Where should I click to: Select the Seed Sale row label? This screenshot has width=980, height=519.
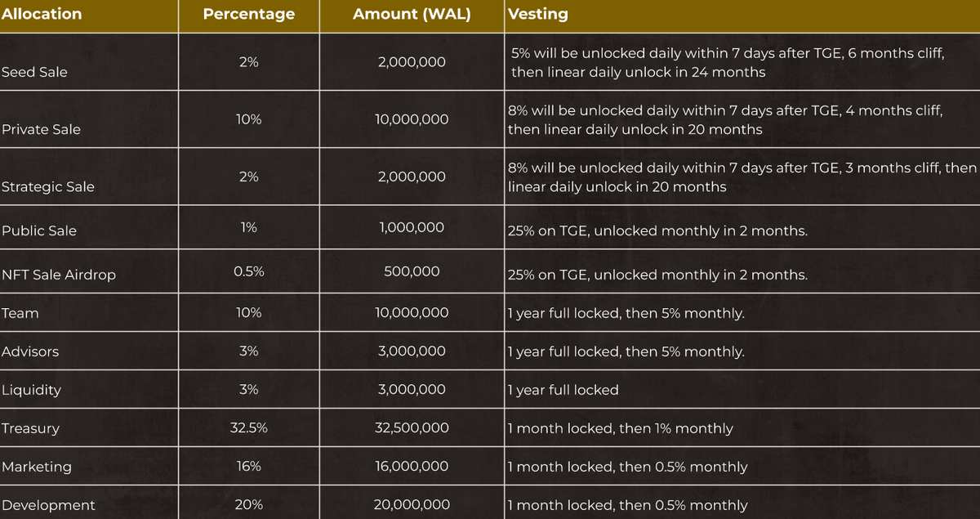pyautogui.click(x=34, y=72)
